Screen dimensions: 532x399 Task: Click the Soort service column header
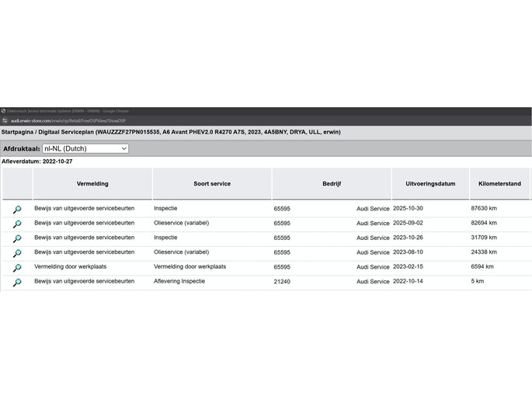212,184
